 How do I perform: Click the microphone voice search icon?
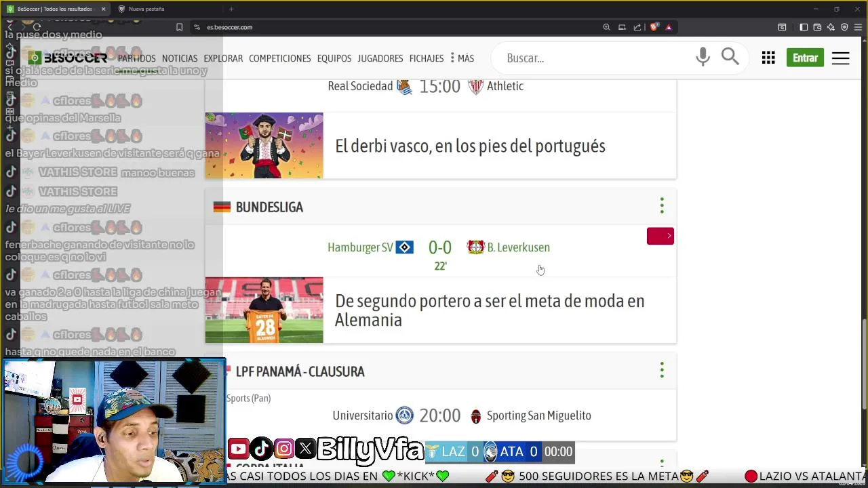click(703, 58)
